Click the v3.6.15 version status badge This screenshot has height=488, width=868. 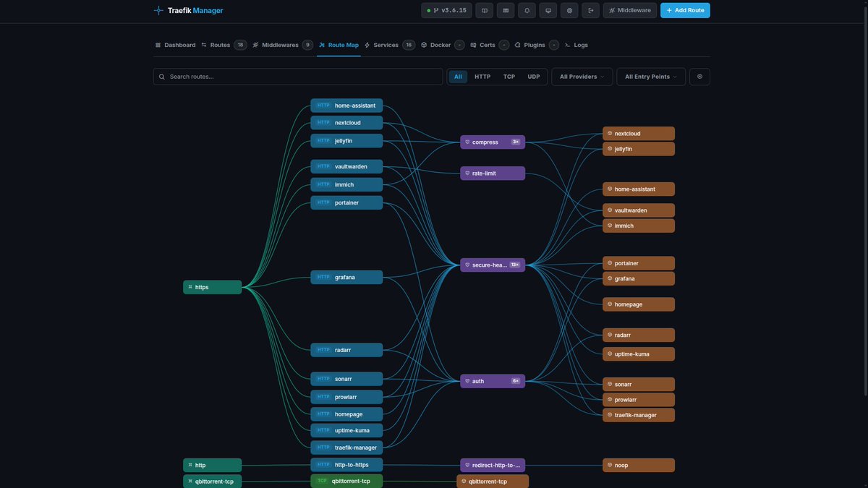pos(447,10)
